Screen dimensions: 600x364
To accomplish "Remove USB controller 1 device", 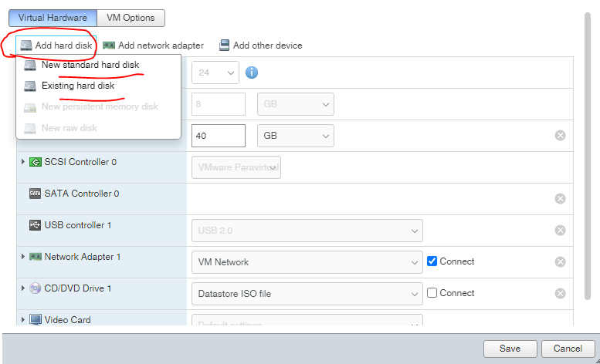I will tap(560, 230).
